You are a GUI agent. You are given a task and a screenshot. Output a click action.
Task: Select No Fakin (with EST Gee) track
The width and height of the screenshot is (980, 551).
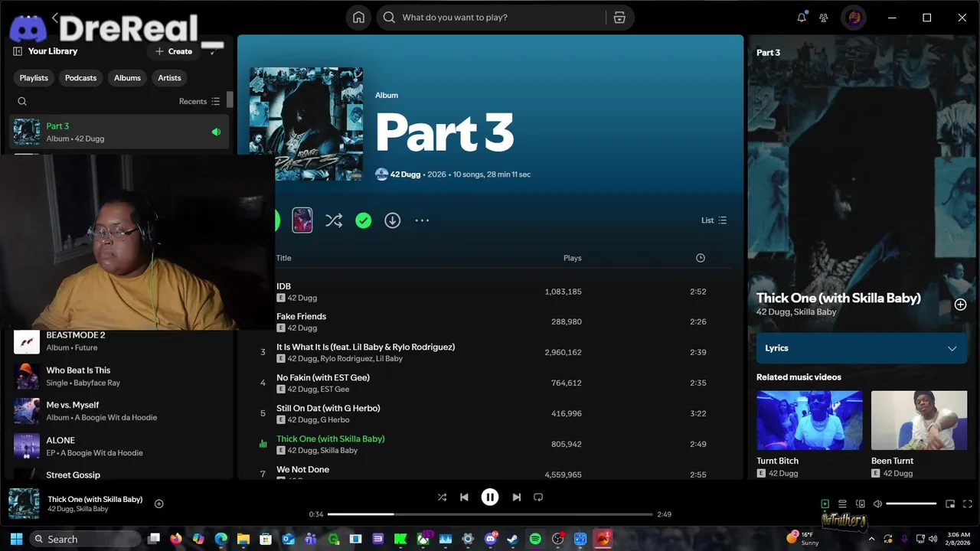[x=490, y=383]
